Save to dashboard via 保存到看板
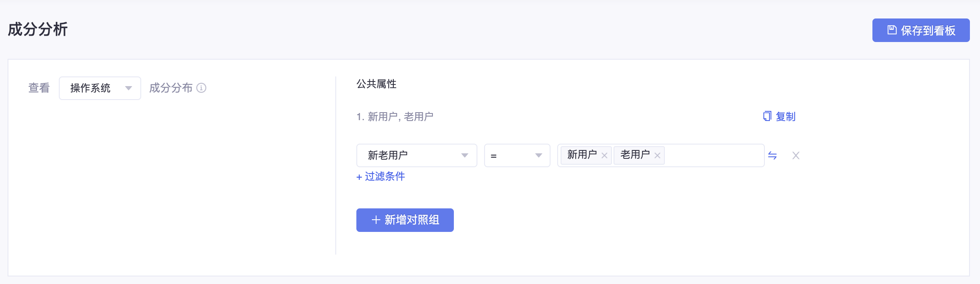 tap(921, 30)
